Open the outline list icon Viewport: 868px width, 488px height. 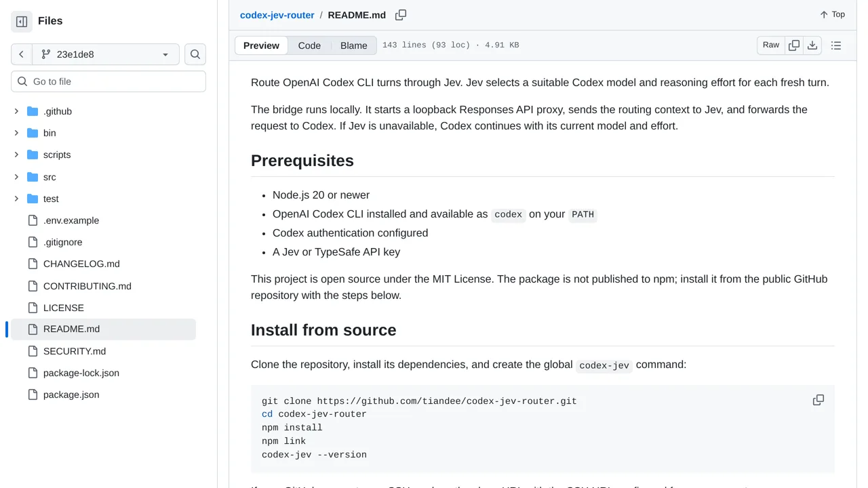click(x=836, y=45)
